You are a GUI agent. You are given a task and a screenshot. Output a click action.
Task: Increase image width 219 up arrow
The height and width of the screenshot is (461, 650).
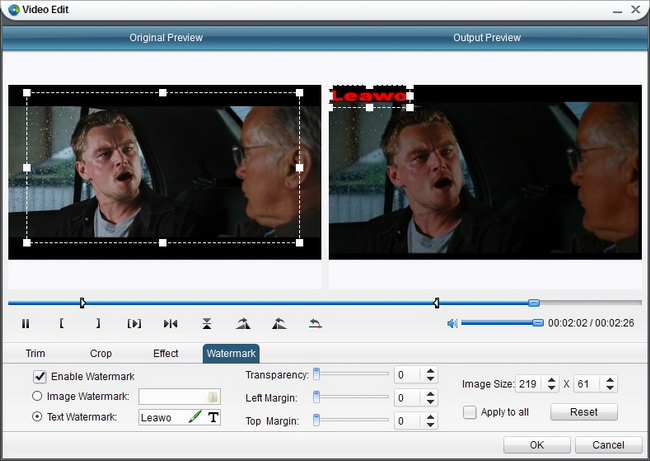point(551,380)
